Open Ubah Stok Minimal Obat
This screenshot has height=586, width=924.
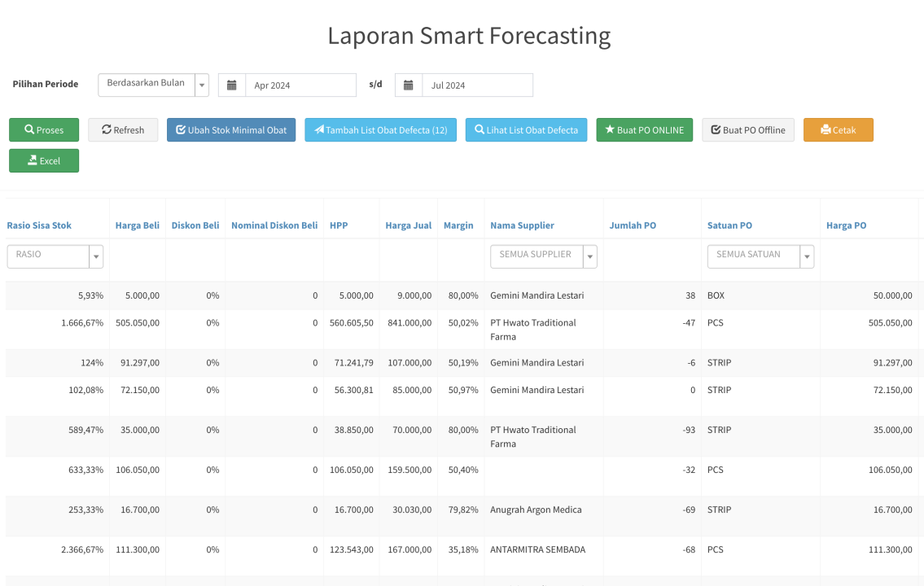231,130
